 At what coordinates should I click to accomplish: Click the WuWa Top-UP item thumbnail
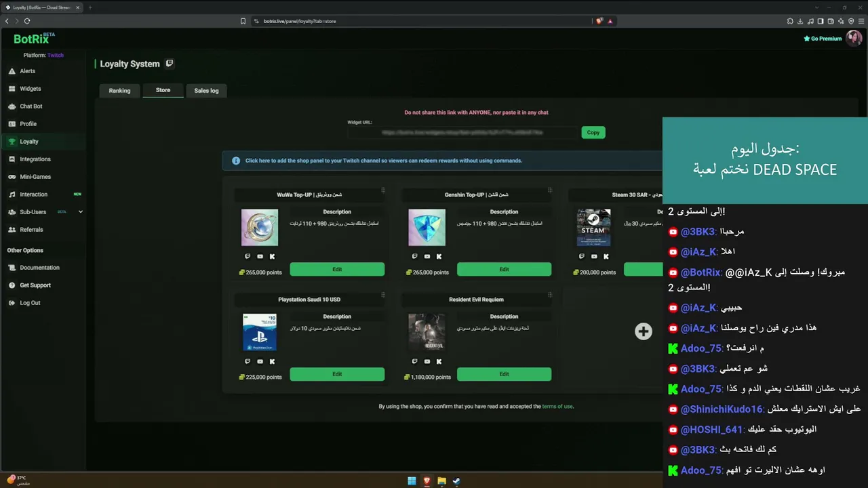pyautogui.click(x=260, y=227)
